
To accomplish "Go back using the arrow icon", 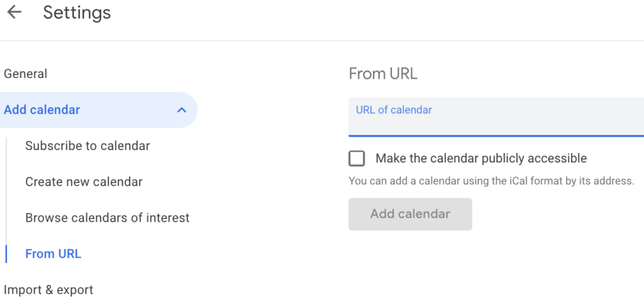I will tap(14, 13).
